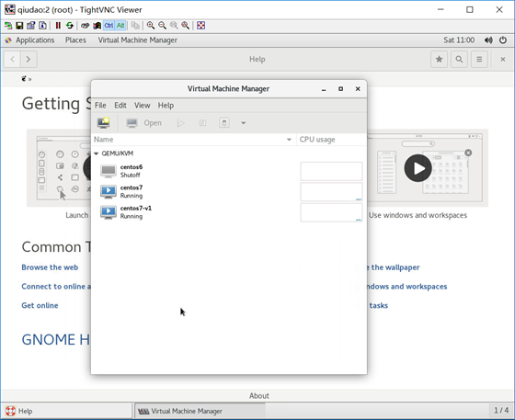Zoom out using TightVNC magnifier minus
The image size is (515, 420).
(x=162, y=26)
